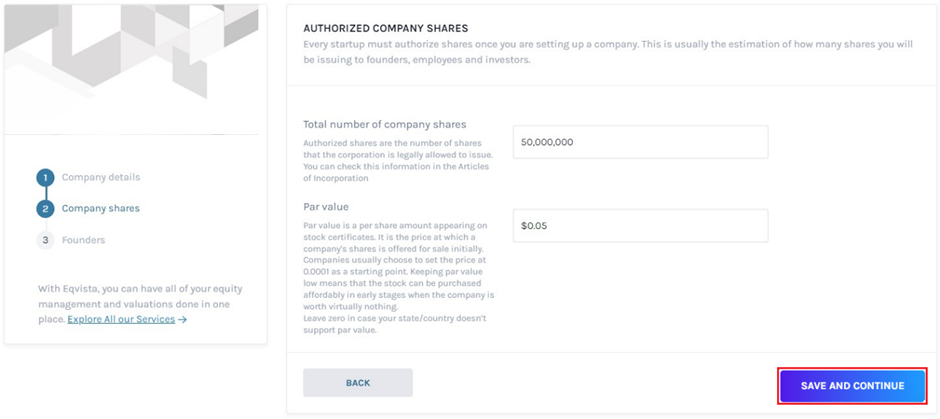940x419 pixels.
Task: Click the step 3 circle icon
Action: point(45,240)
